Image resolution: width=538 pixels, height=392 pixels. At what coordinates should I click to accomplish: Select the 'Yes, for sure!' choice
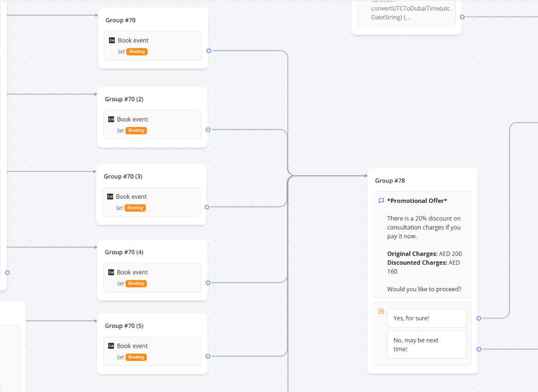[x=426, y=318]
